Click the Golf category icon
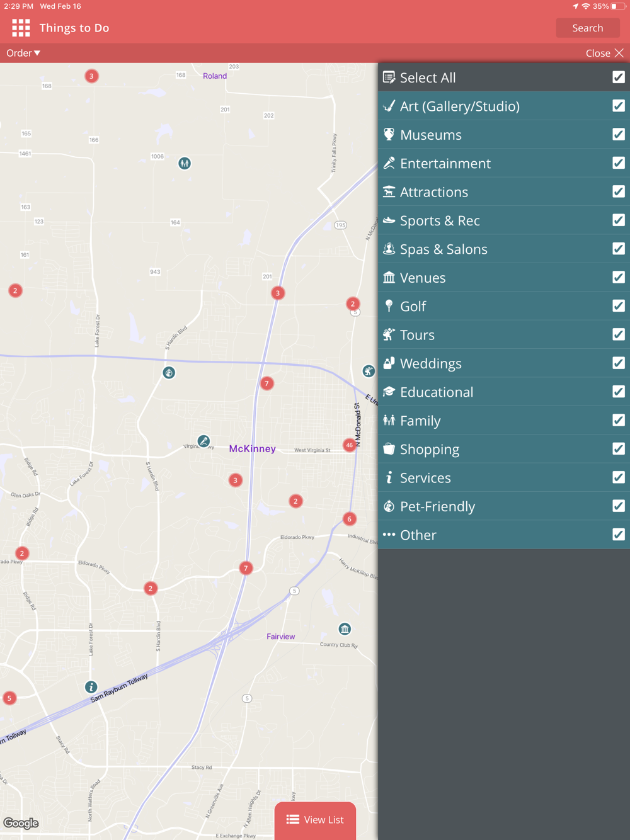Image resolution: width=630 pixels, height=840 pixels. pyautogui.click(x=389, y=306)
